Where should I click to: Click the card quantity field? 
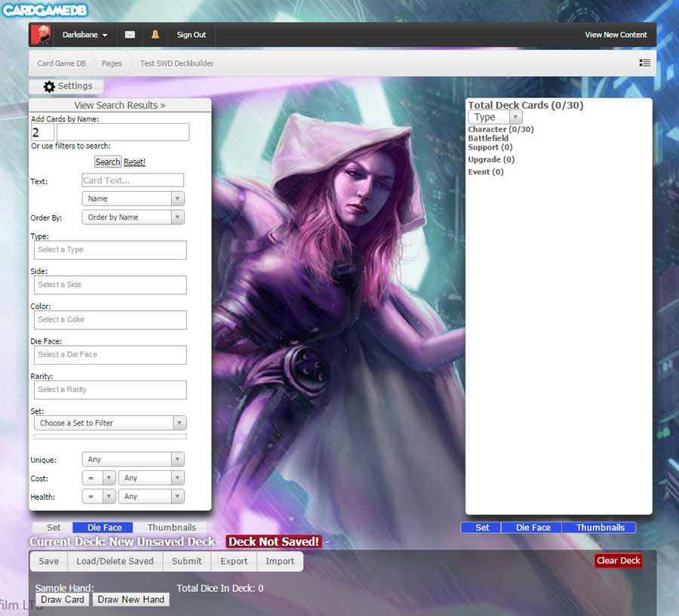click(42, 132)
